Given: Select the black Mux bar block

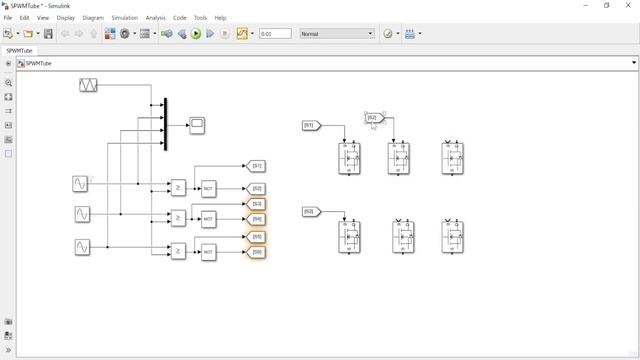Looking at the screenshot, I should point(165,124).
